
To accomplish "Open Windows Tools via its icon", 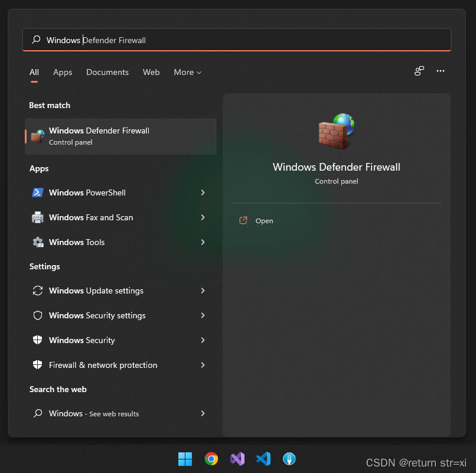I will click(37, 242).
